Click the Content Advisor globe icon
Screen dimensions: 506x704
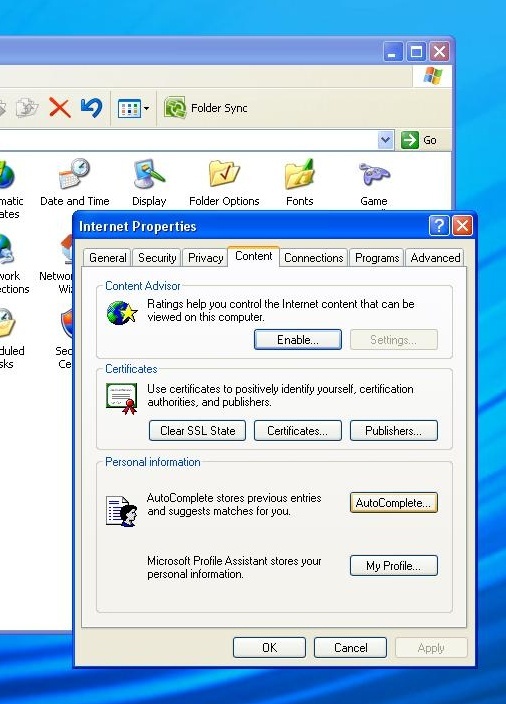coord(122,313)
